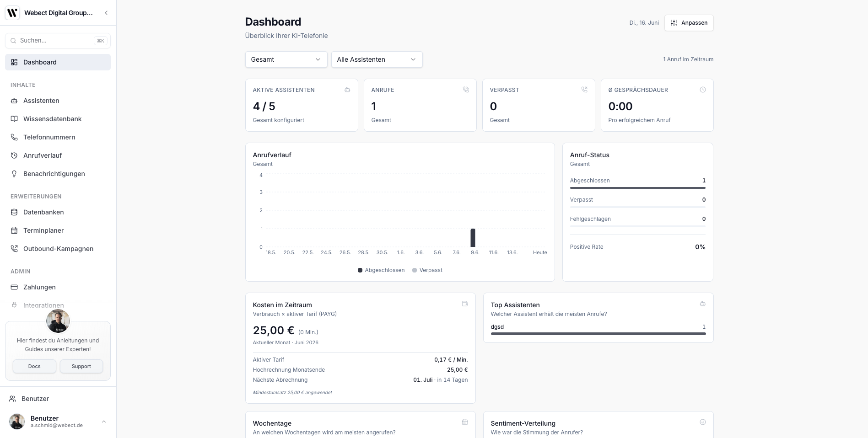Go to the Dashboard menu item
This screenshot has width=868, height=438.
58,62
